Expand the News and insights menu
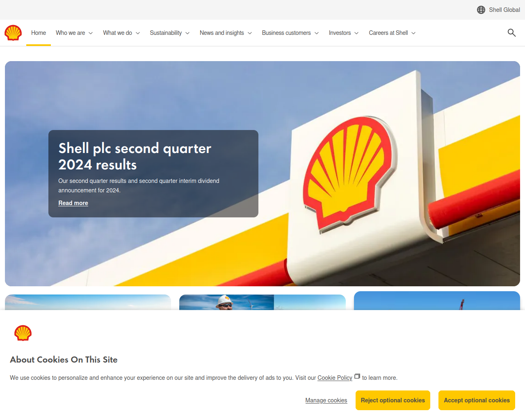 [226, 33]
